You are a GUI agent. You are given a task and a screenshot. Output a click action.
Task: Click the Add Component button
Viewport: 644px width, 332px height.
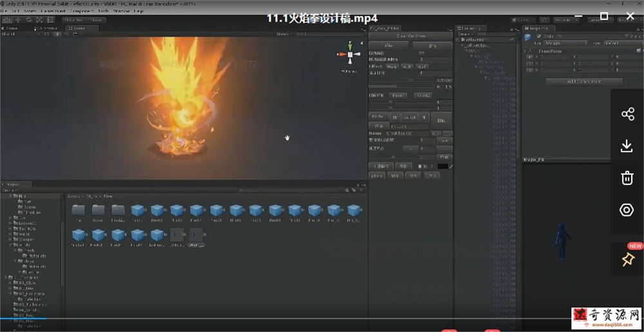[583, 81]
